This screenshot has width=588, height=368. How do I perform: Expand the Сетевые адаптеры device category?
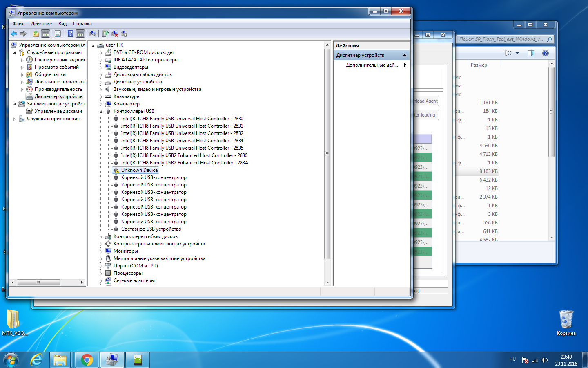click(x=101, y=281)
